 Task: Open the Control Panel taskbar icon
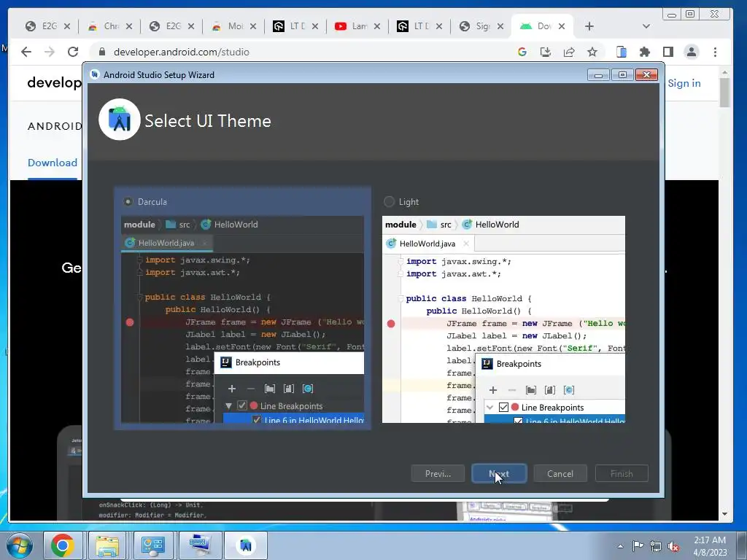pos(152,545)
